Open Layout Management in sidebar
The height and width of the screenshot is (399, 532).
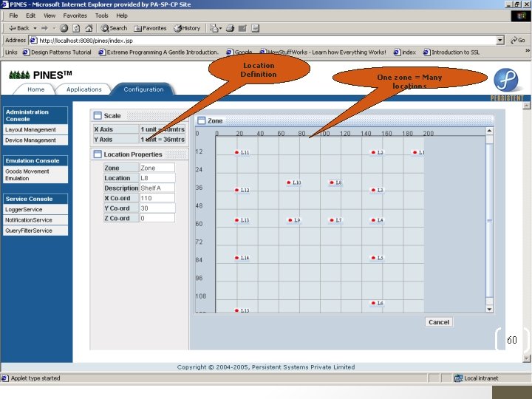(x=35, y=129)
